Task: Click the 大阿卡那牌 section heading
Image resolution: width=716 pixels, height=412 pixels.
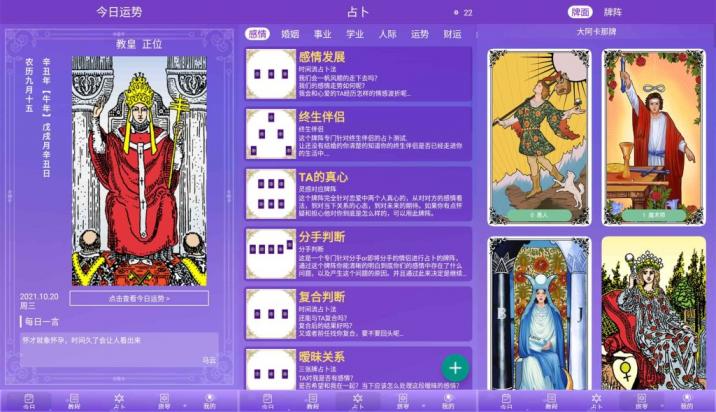Action: click(596, 32)
